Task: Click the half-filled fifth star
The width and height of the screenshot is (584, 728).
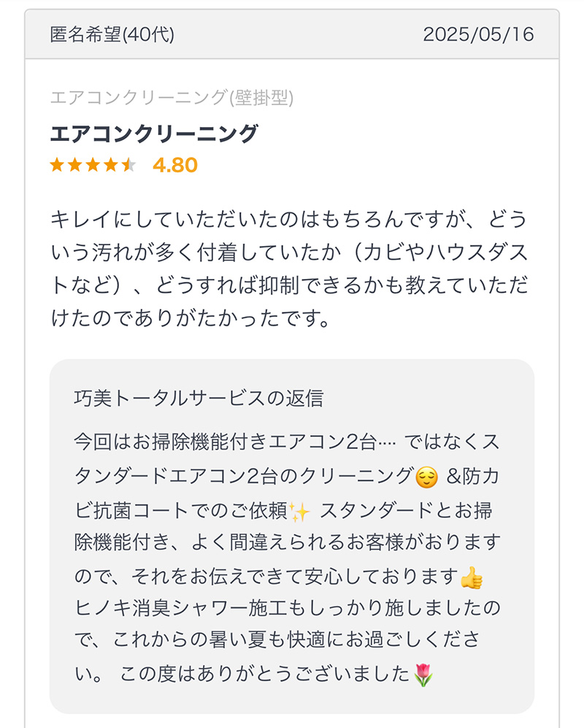Action: (128, 165)
